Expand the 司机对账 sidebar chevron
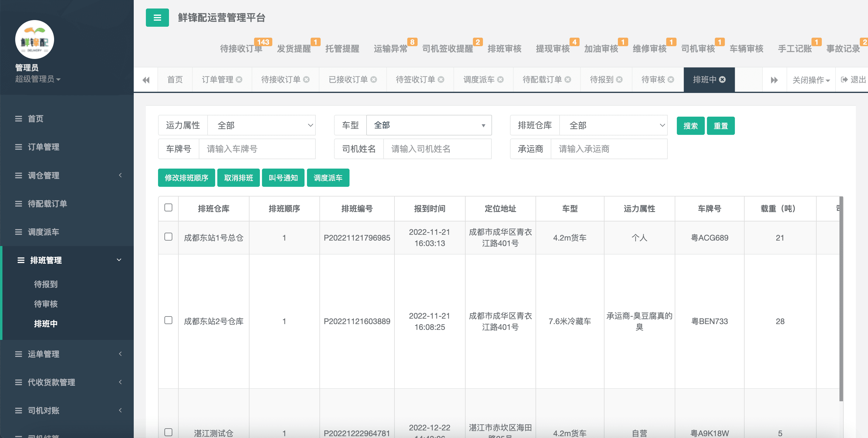Viewport: 868px width, 438px height. point(120,410)
